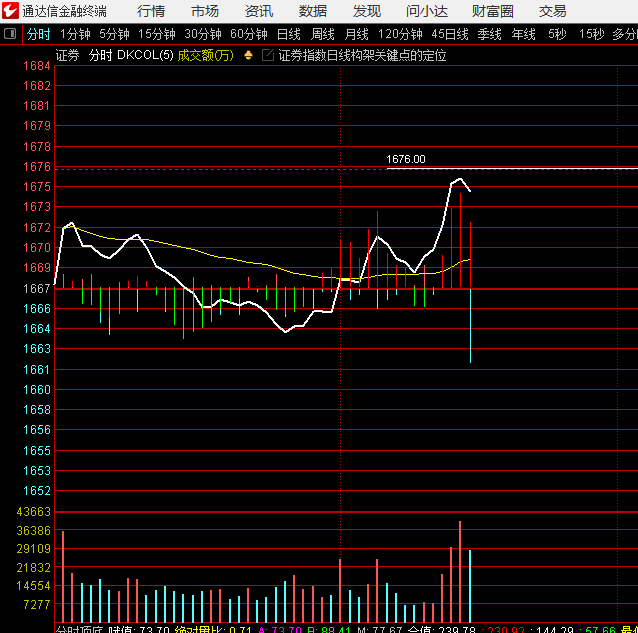Click the yellow 成交额(万) label
This screenshot has width=638, height=633.
tap(206, 55)
